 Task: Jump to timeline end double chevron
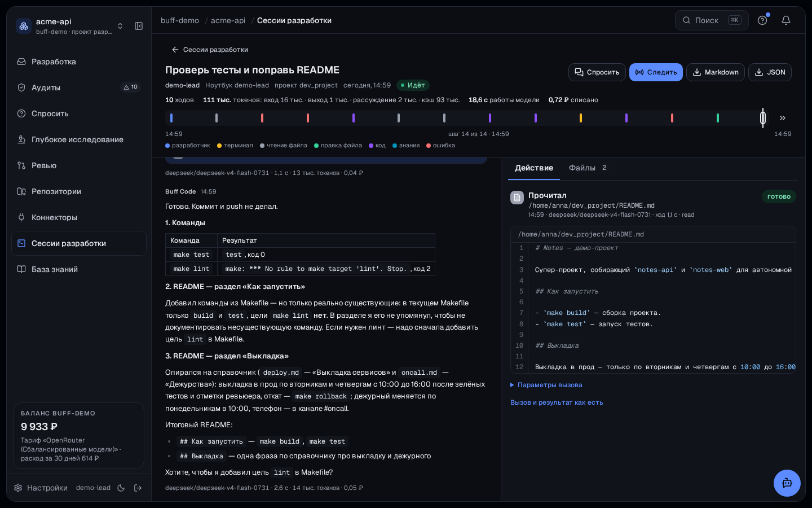point(783,118)
